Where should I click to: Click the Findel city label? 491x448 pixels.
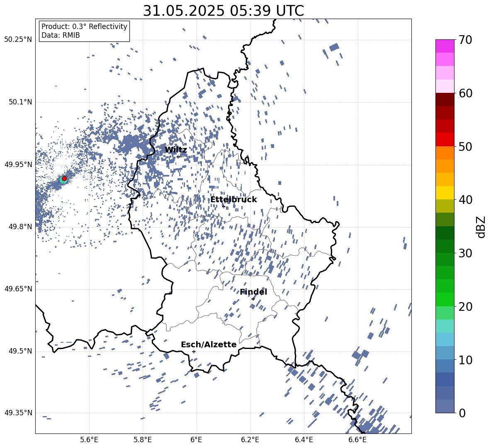pos(253,292)
